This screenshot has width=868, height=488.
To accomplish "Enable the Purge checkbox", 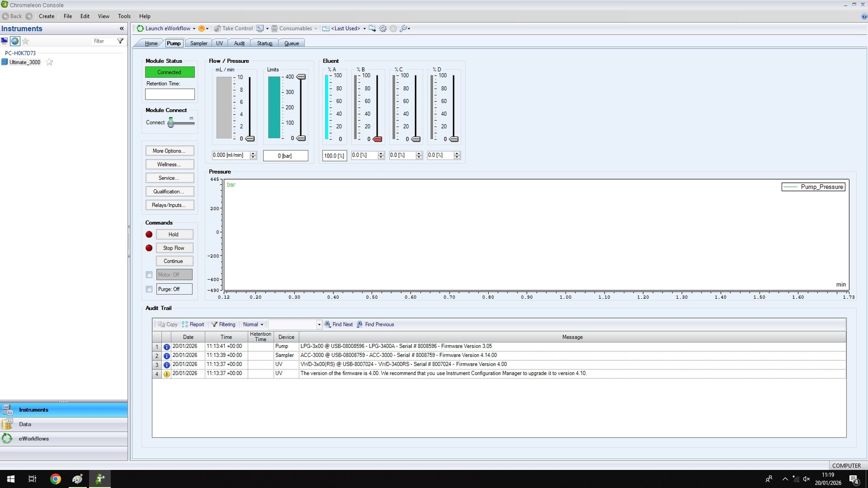I will 149,289.
